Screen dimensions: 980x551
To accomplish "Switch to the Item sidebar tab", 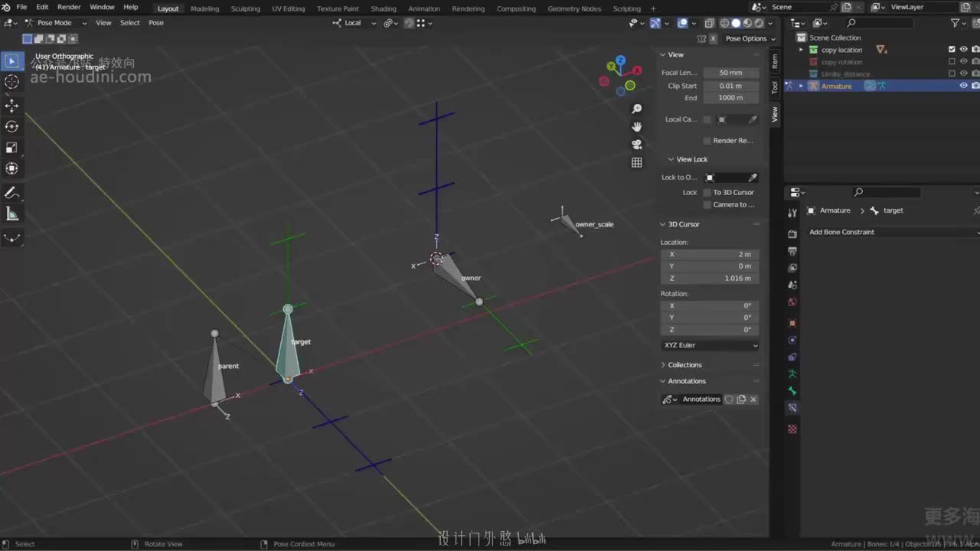I will pyautogui.click(x=774, y=61).
